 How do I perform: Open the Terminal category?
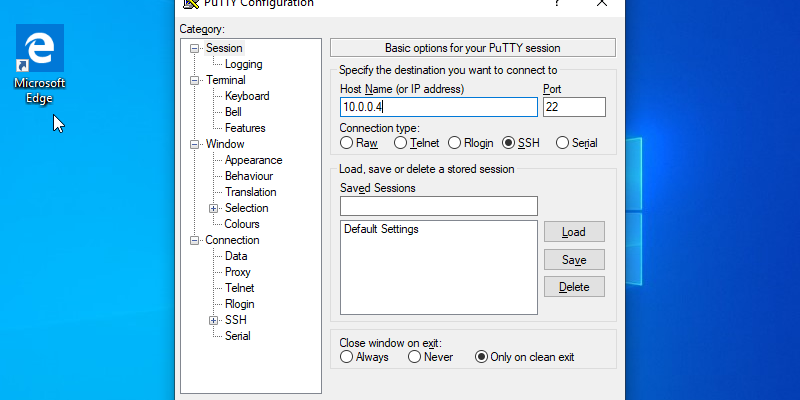pyautogui.click(x=226, y=80)
